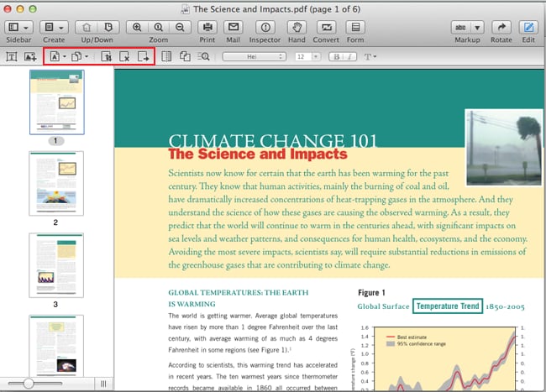
Task: Click the GLOBAL TEMPERATURES heading
Action: pyautogui.click(x=239, y=298)
